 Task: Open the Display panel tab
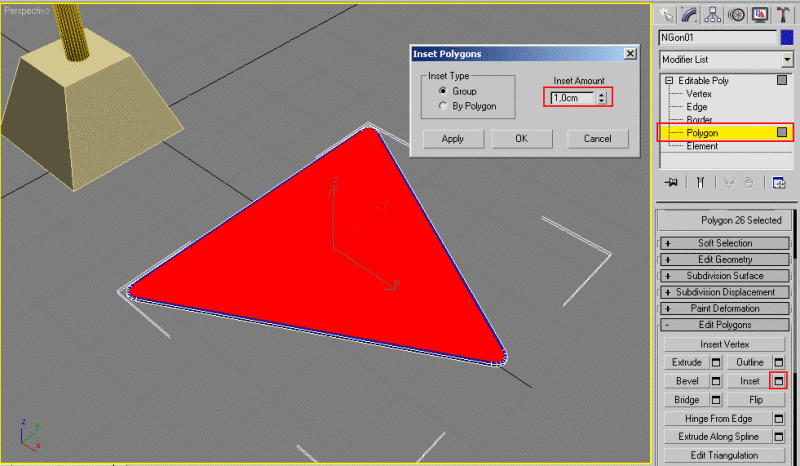click(760, 15)
